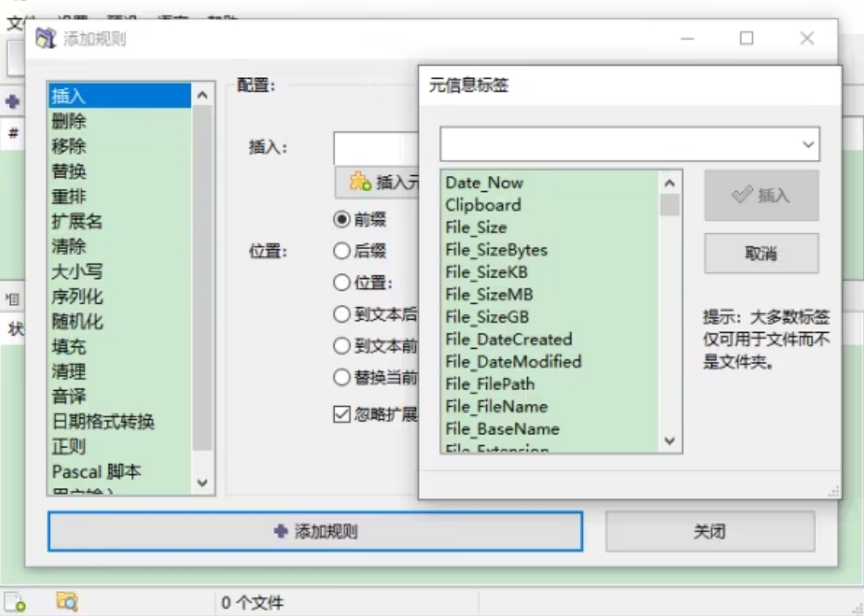This screenshot has height=616, width=864.
Task: Click the checkmark 插入 button in tag dialog
Action: point(761,195)
